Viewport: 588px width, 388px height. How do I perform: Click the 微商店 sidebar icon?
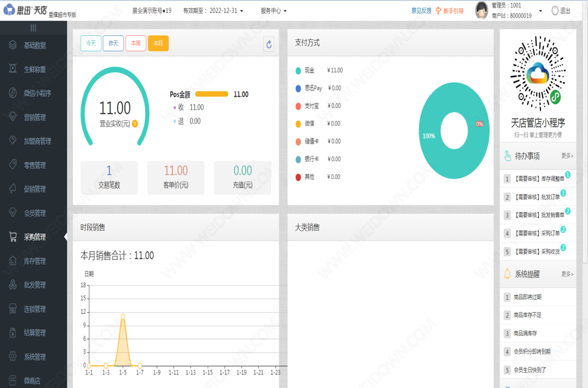tap(13, 380)
